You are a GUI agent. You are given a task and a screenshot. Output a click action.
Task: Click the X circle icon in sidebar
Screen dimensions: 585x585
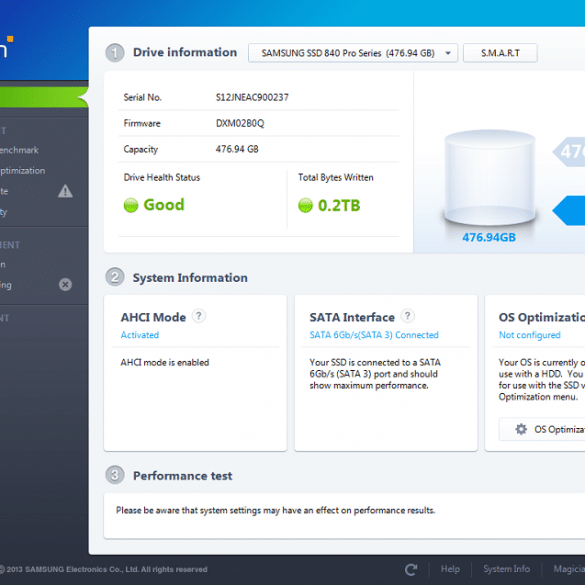[65, 285]
